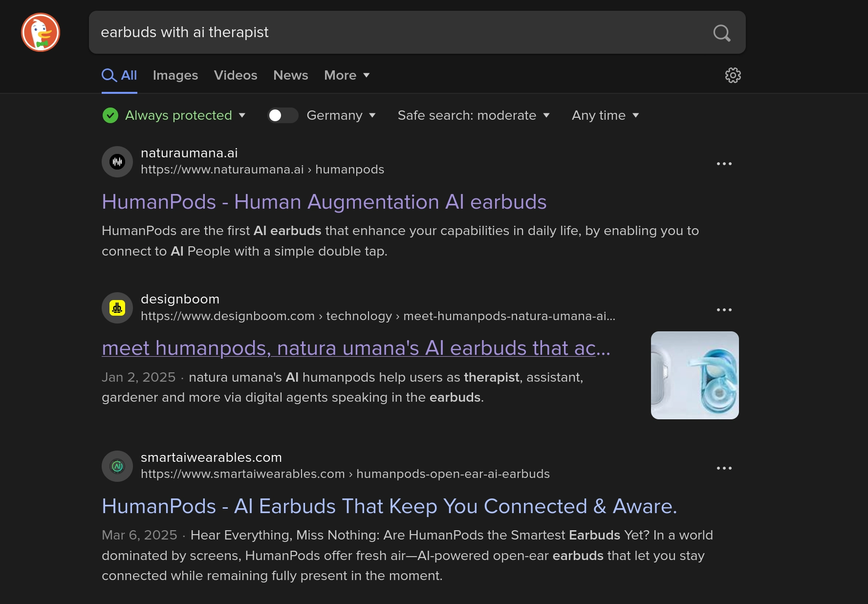Open more options for designboom result
The height and width of the screenshot is (604, 868).
724,310
